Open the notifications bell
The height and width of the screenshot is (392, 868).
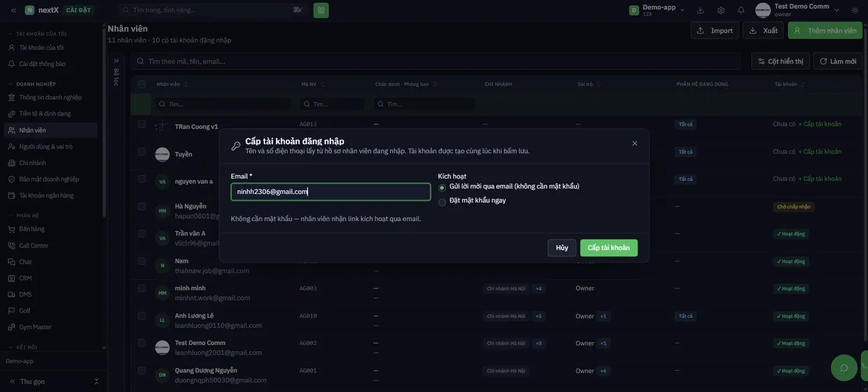coord(741,10)
